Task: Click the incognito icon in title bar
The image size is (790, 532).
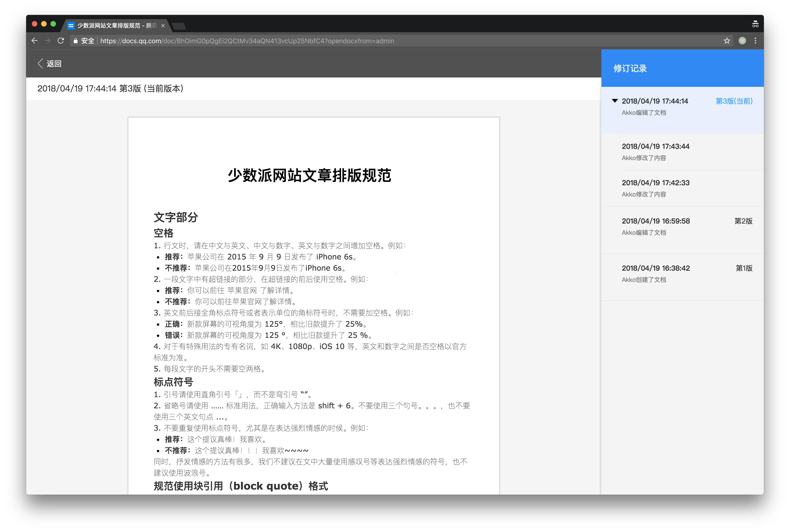Action: click(755, 24)
